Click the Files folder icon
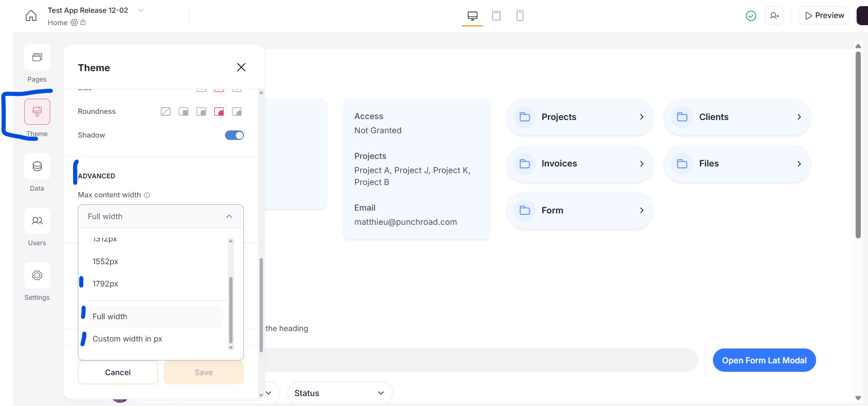The image size is (868, 406). coord(682,164)
